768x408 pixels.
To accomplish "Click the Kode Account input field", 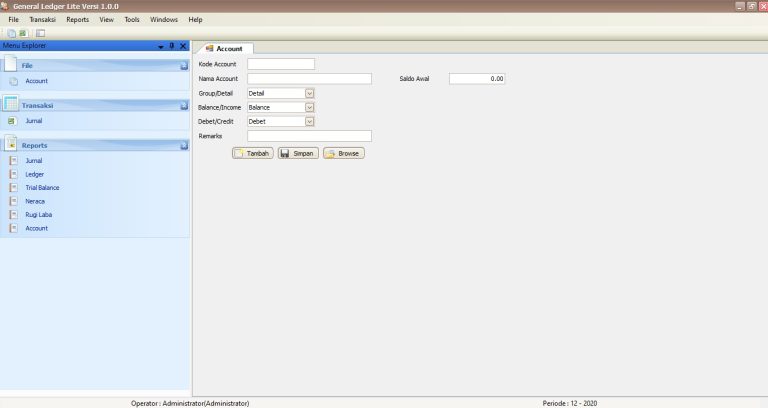I will (x=281, y=64).
